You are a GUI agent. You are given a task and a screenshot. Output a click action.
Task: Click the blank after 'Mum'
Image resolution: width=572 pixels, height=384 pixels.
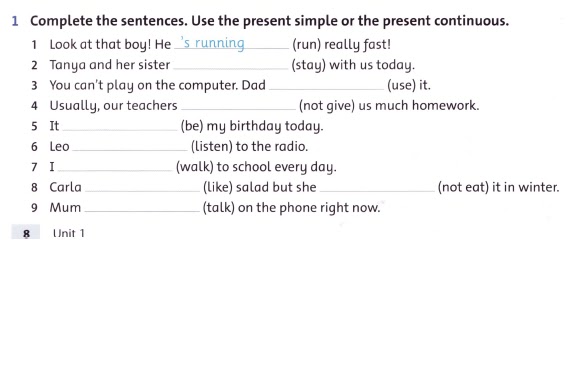pos(142,208)
